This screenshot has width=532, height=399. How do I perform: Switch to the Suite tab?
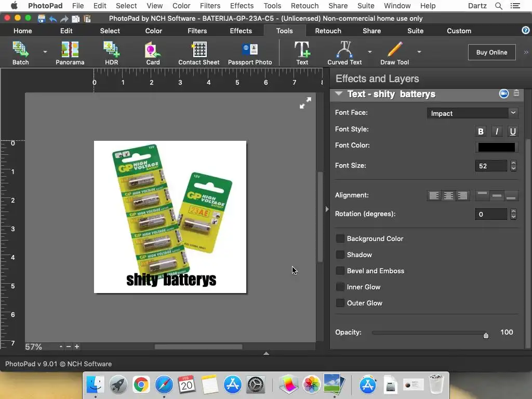click(x=415, y=31)
